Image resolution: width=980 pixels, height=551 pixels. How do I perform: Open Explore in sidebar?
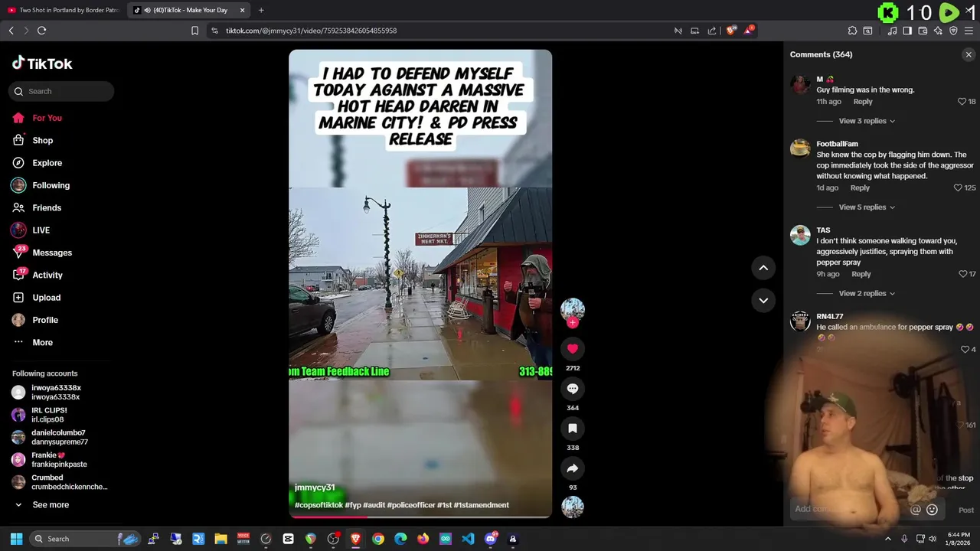pyautogui.click(x=47, y=163)
